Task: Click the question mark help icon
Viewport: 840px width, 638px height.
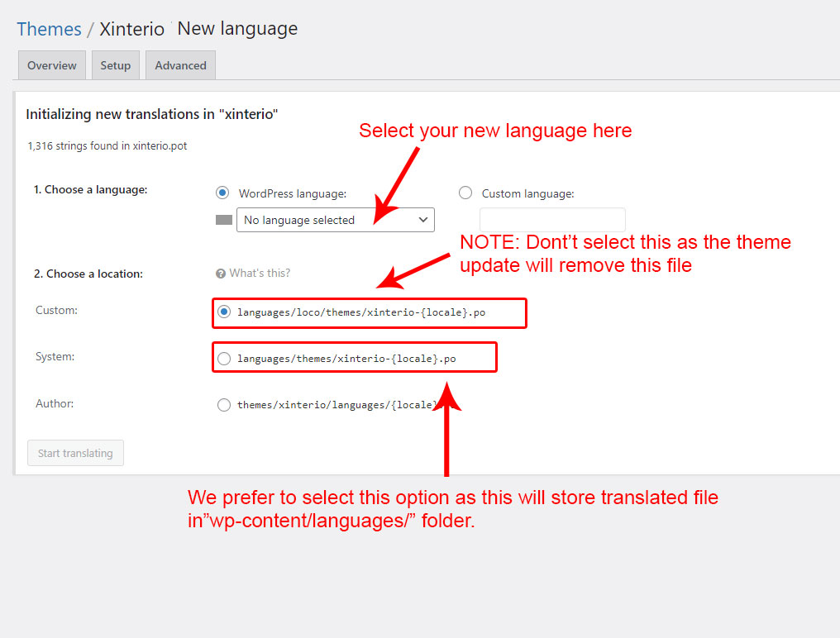Action: [x=221, y=273]
